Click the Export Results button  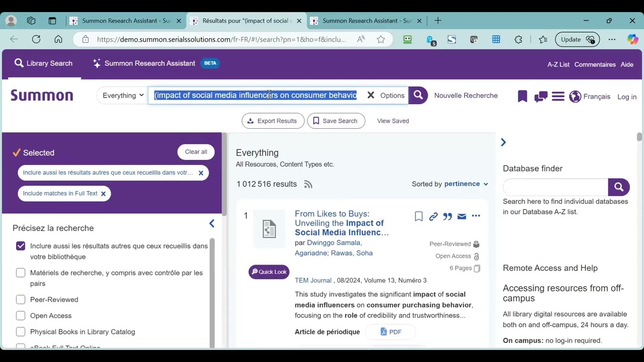(x=273, y=121)
